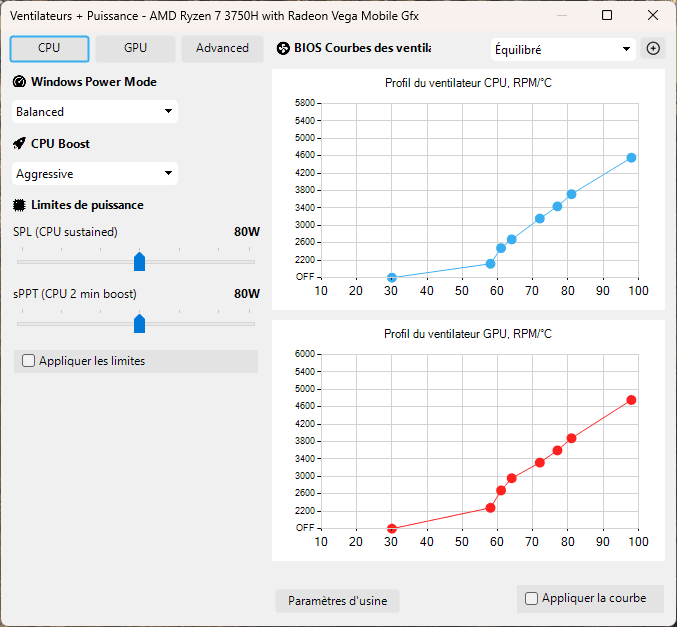This screenshot has height=627, width=677.
Task: Click the sPPT CPU 2 min boost slider handle
Action: point(139,323)
